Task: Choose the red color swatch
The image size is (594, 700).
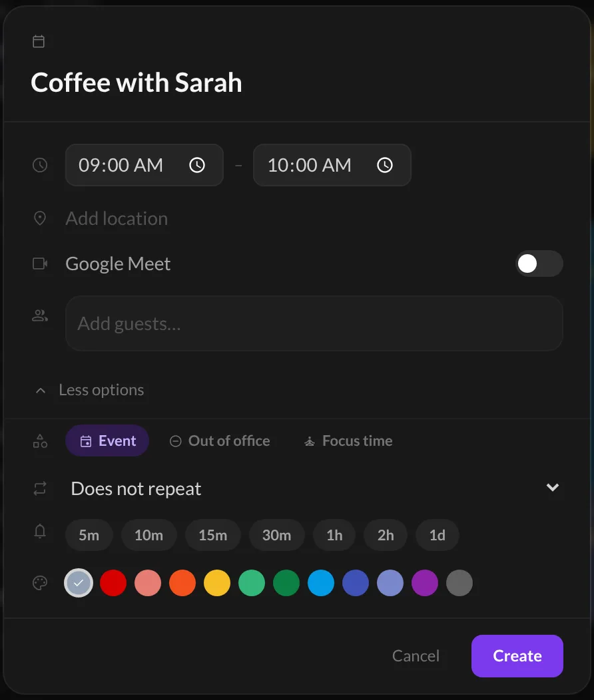Action: click(x=113, y=583)
